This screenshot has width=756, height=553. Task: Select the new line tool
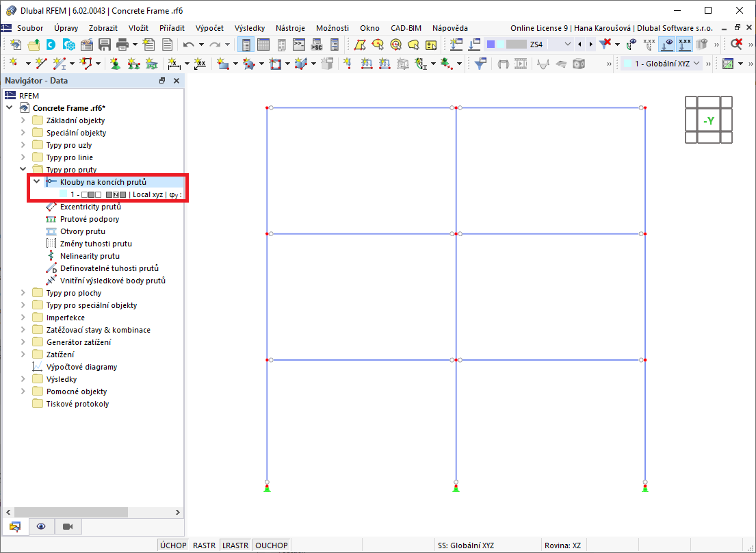click(40, 63)
